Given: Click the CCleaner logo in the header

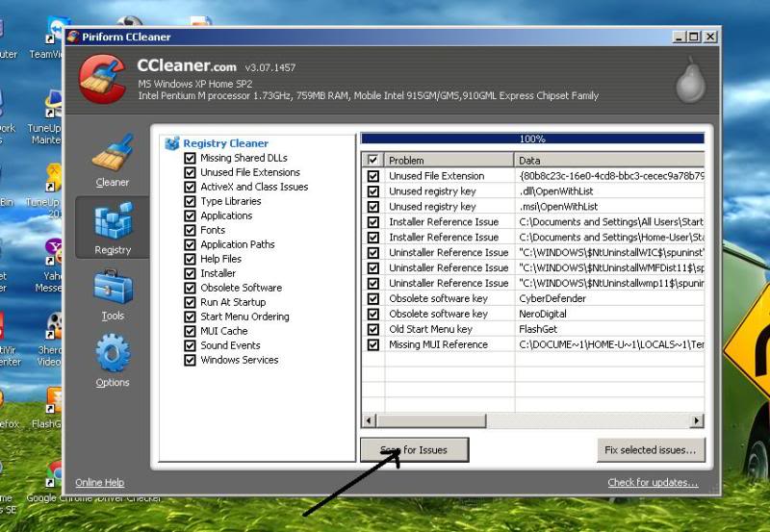Looking at the screenshot, I should coord(100,77).
